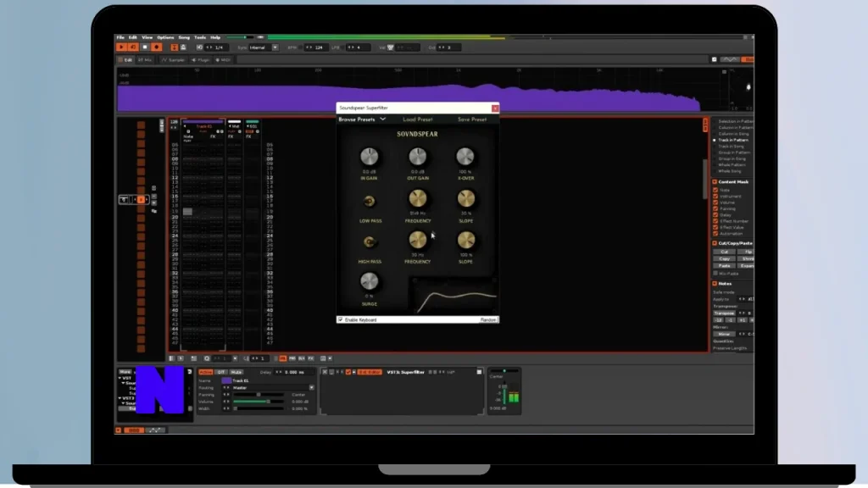This screenshot has width=868, height=488.
Task: Switch to the MIDI tab
Action: coord(223,60)
